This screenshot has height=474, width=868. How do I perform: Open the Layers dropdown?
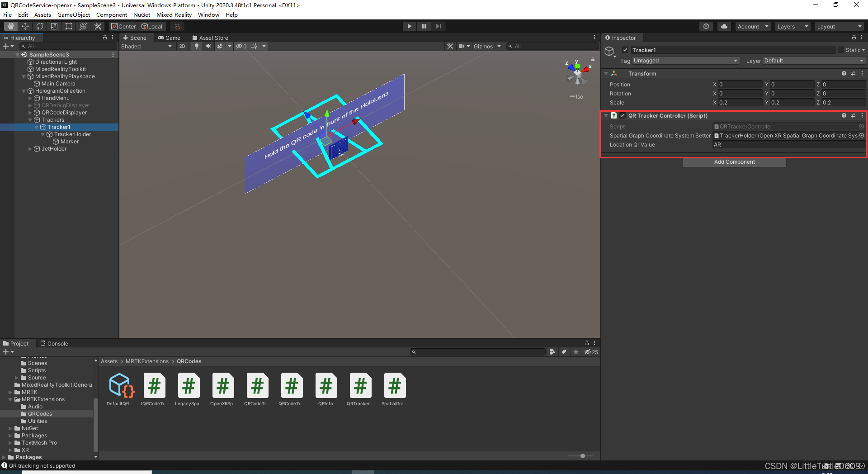click(x=793, y=26)
